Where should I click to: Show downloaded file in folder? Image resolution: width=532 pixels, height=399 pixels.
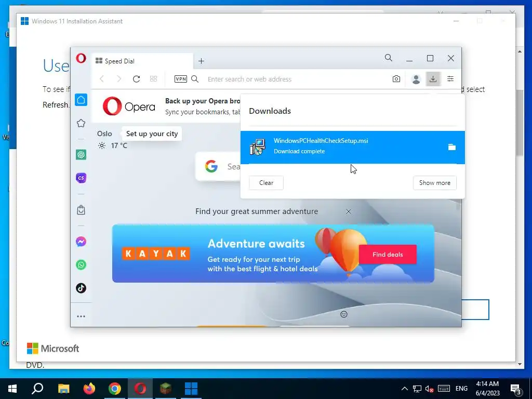[x=451, y=147]
